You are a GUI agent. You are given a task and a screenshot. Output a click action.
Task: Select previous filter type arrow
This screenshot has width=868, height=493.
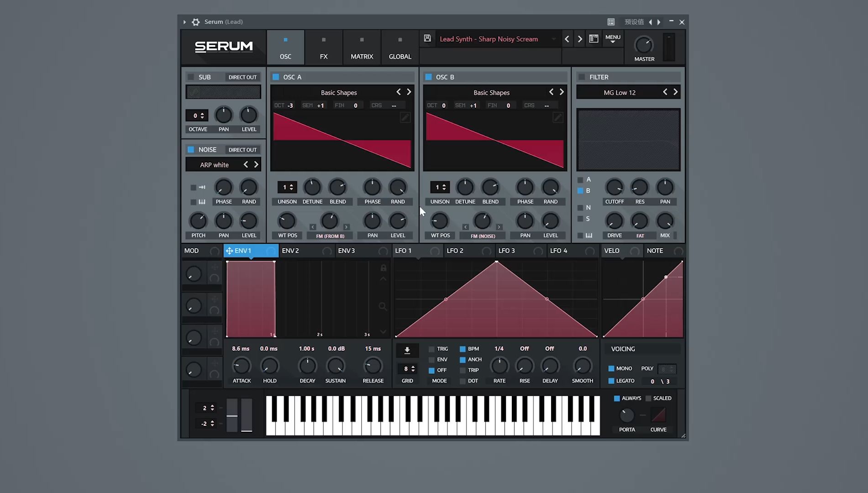point(665,92)
